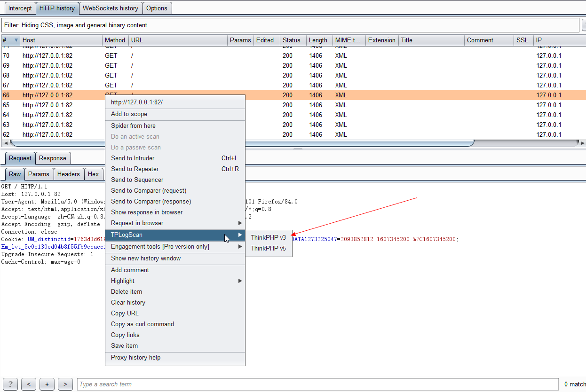This screenshot has width=586, height=392.
Task: Send to Comparer (response)
Action: tap(175, 201)
